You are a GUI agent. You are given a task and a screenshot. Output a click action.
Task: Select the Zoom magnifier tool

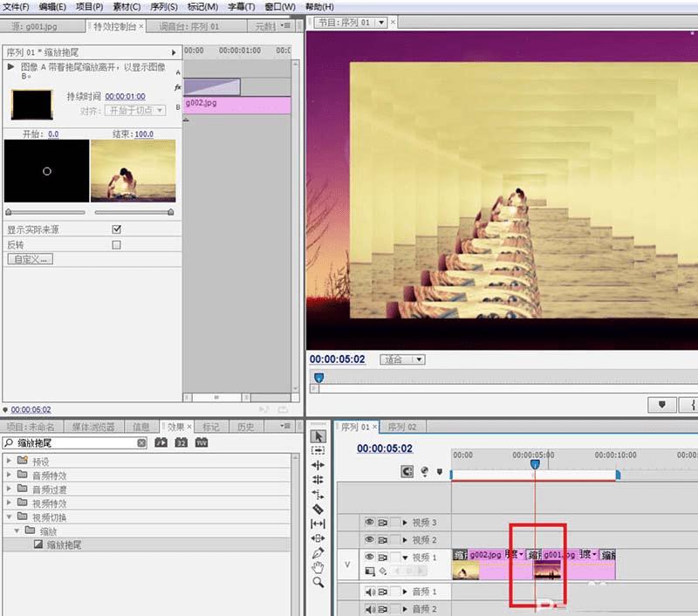pos(318,582)
